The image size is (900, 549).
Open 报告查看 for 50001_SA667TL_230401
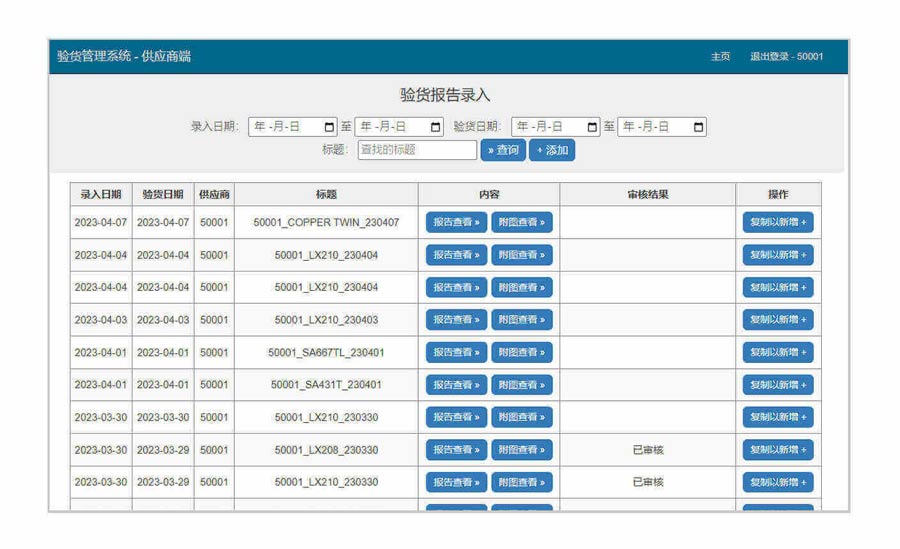[456, 352]
